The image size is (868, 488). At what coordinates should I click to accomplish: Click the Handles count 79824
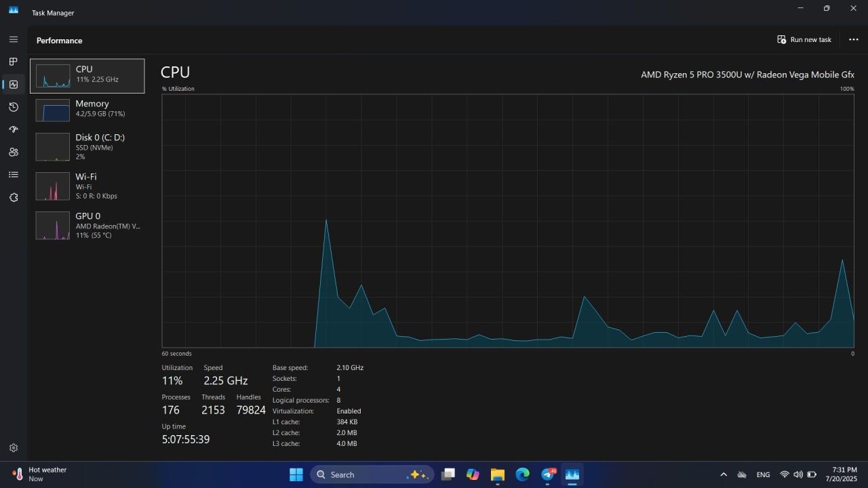(251, 410)
